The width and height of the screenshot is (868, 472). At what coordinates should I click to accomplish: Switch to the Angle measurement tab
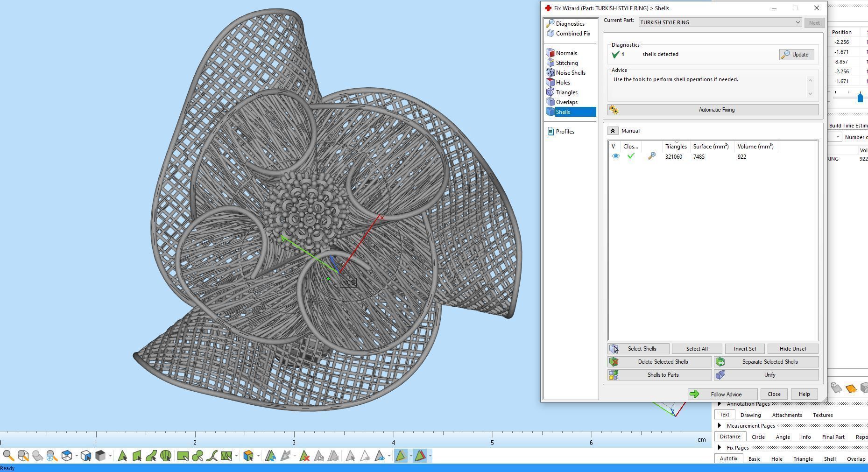(x=783, y=437)
